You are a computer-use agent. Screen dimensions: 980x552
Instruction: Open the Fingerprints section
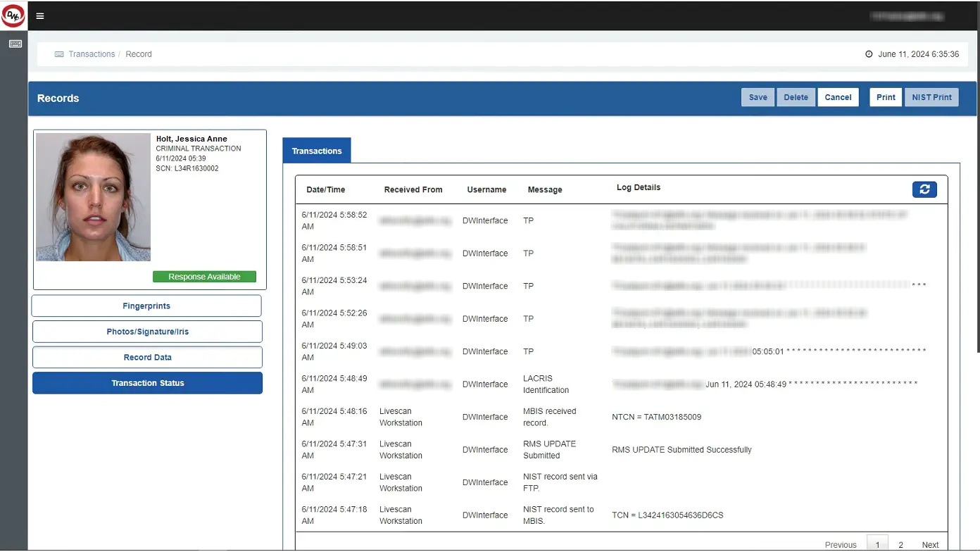147,306
